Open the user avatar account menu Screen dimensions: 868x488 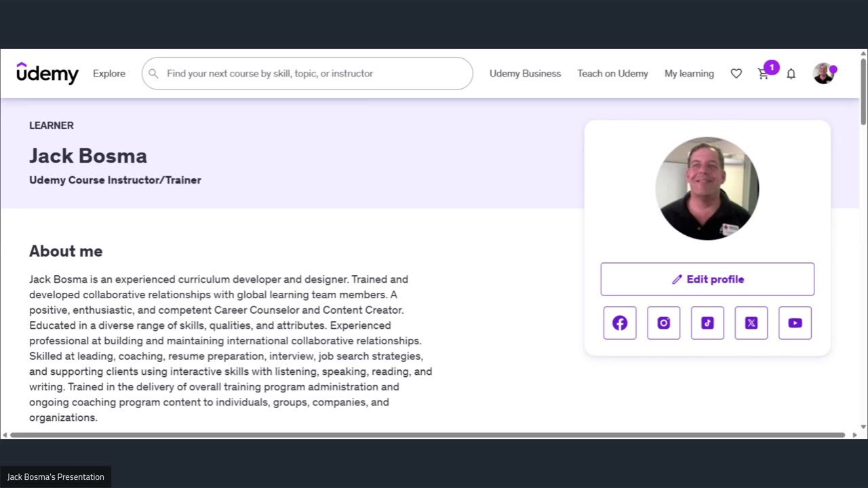[823, 73]
